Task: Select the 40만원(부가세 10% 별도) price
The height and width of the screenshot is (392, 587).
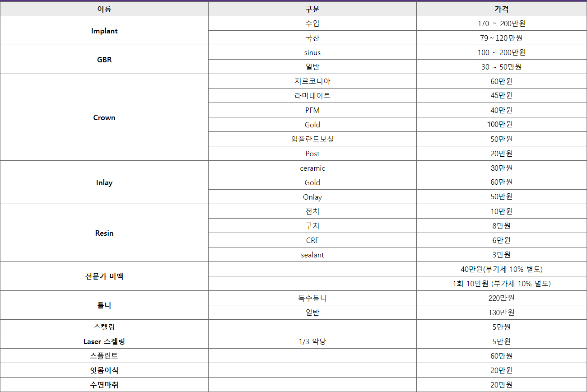Action: tap(501, 269)
